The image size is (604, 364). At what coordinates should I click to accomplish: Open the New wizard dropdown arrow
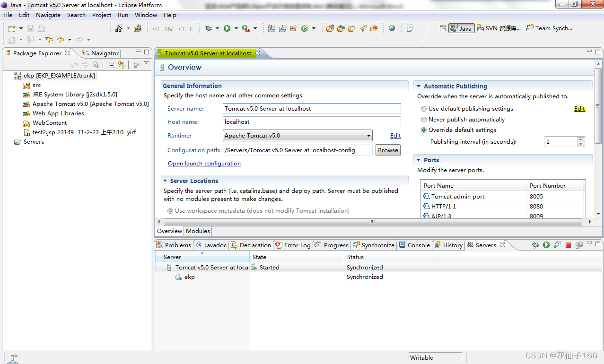(x=21, y=29)
